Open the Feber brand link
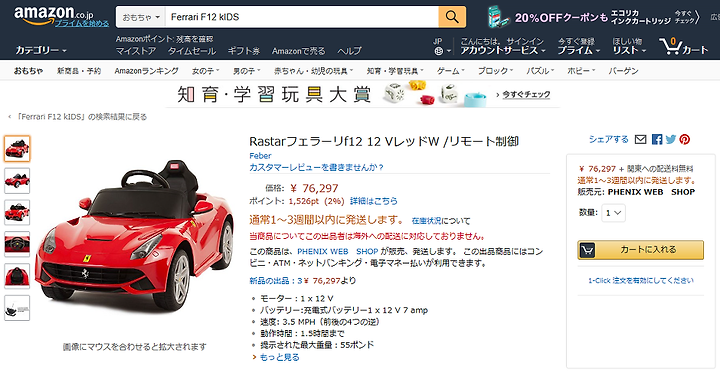This screenshot has width=720, height=376. coord(260,156)
